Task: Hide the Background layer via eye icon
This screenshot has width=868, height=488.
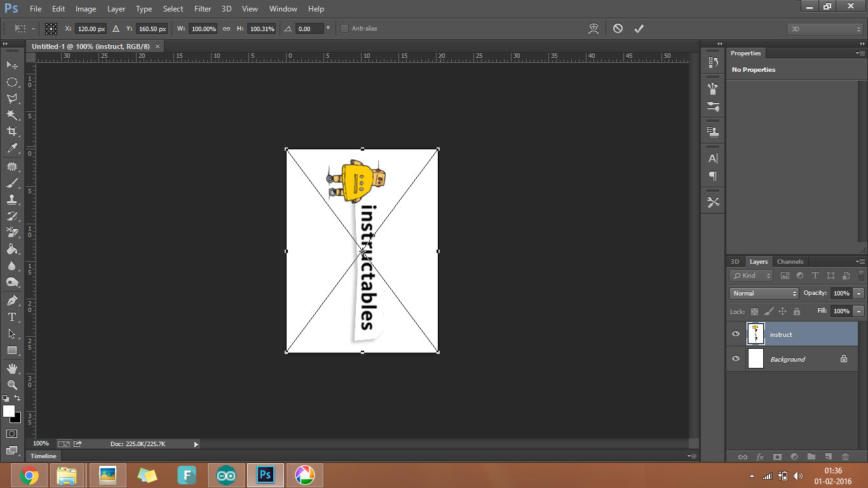Action: point(736,359)
